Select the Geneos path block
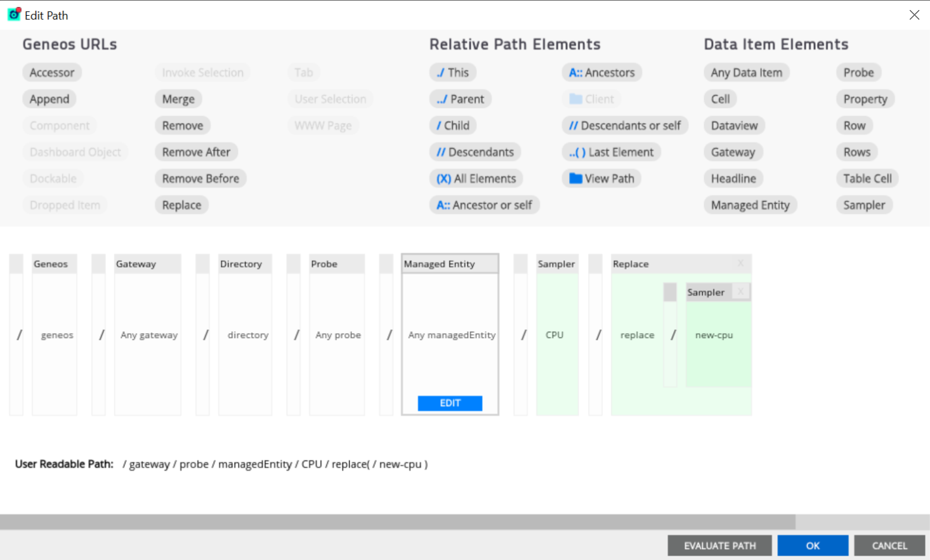The height and width of the screenshot is (560, 930). [55, 335]
